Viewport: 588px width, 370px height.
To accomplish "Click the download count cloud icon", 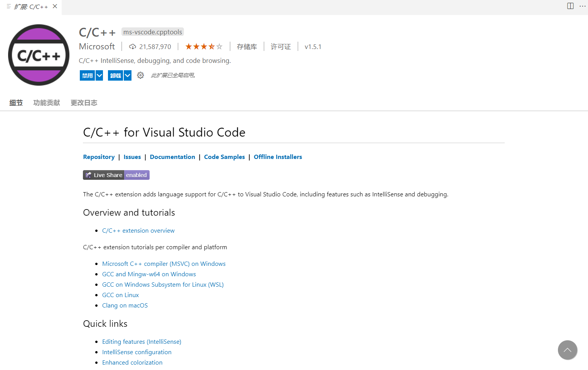I will point(132,47).
